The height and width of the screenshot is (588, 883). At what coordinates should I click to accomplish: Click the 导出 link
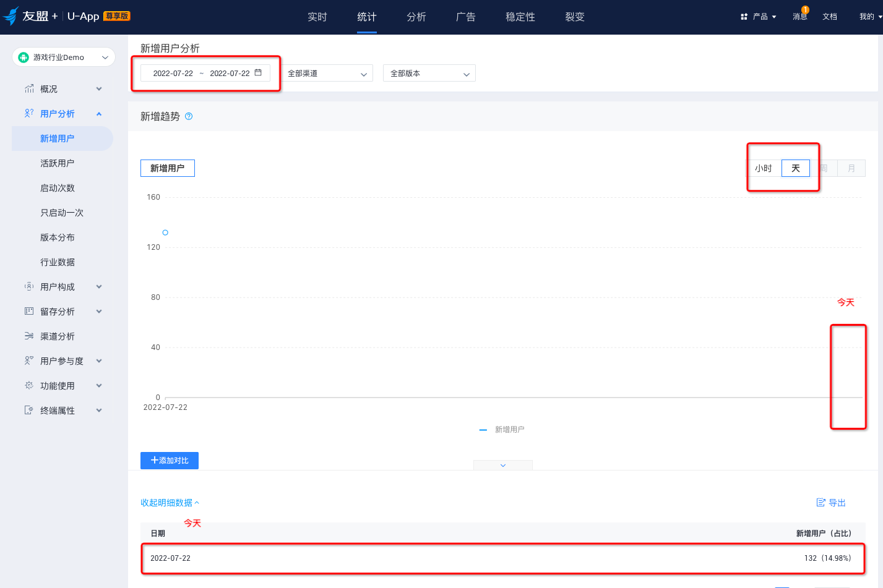coord(837,503)
